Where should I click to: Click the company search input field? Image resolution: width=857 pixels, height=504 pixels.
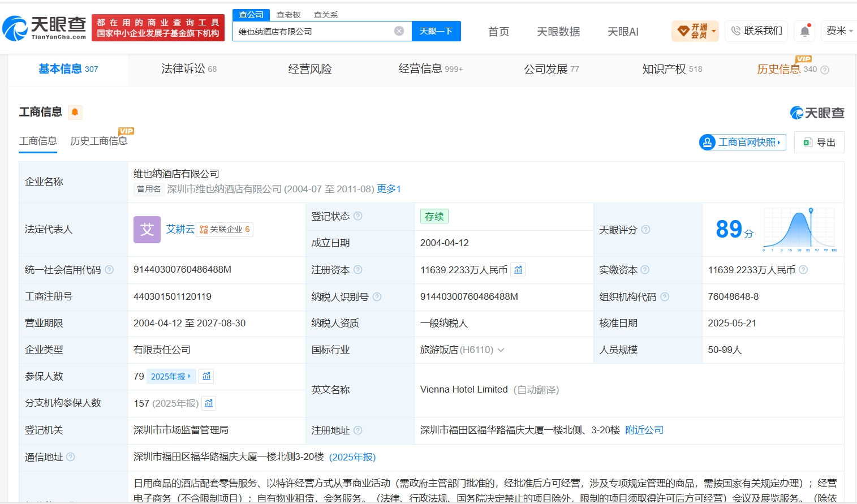[x=313, y=31]
